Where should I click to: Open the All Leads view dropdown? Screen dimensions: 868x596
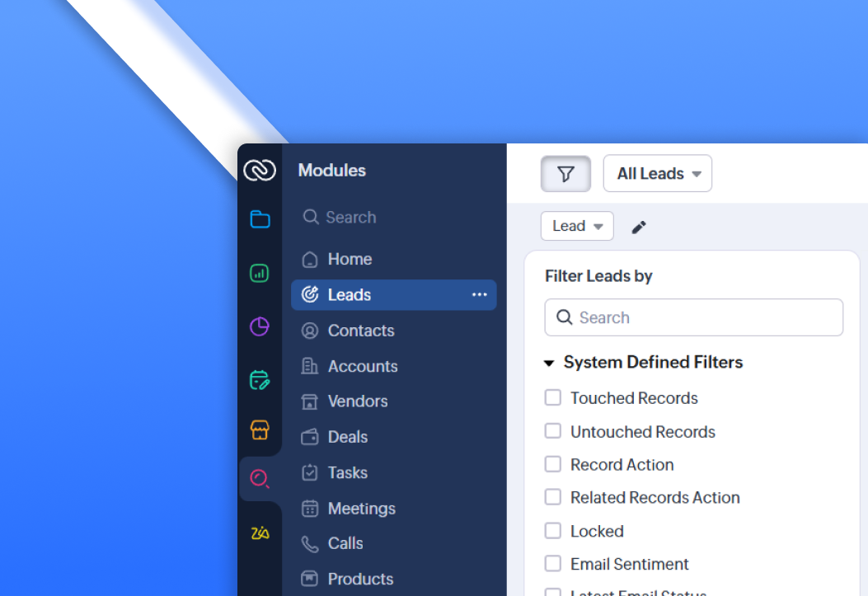pyautogui.click(x=658, y=174)
